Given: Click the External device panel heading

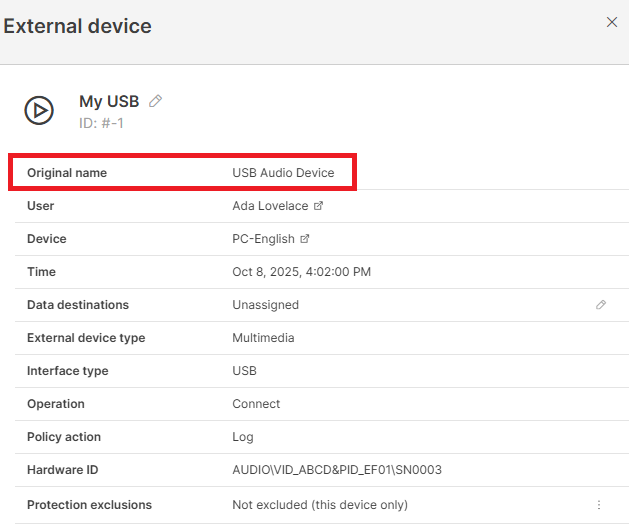Looking at the screenshot, I should [78, 26].
